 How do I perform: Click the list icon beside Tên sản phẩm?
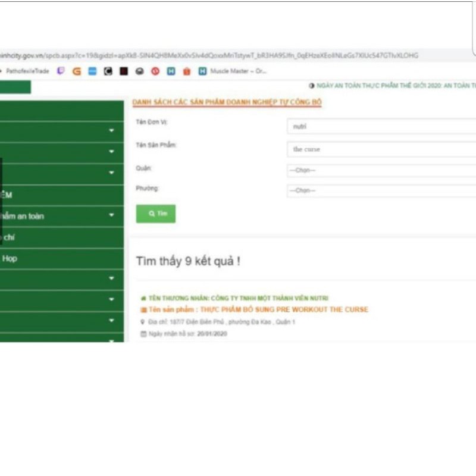(x=143, y=309)
